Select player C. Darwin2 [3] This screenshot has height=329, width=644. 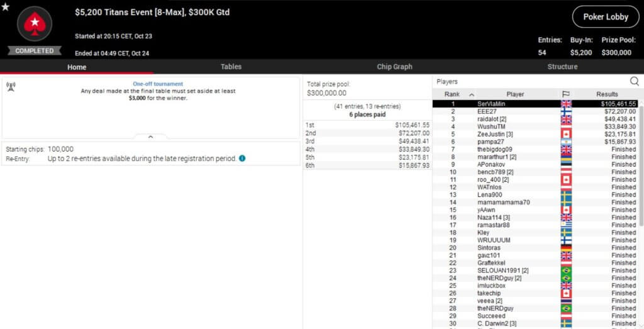(x=536, y=323)
